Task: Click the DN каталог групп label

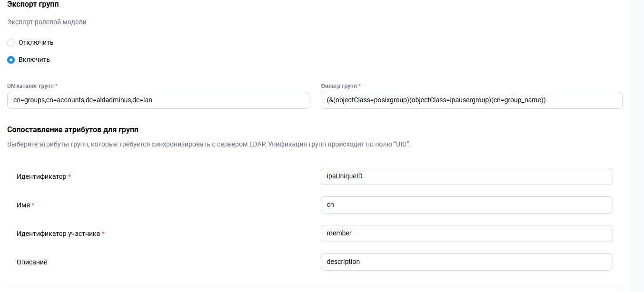Action: pyautogui.click(x=32, y=86)
